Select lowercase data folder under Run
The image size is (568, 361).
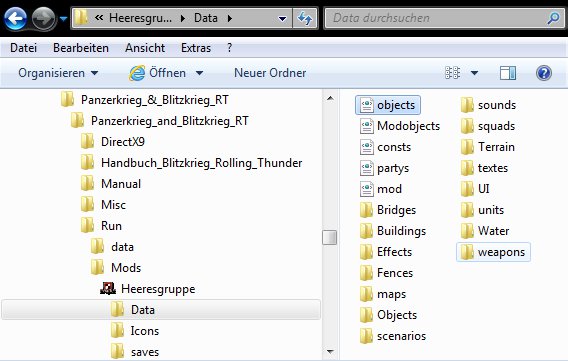pyautogui.click(x=122, y=247)
